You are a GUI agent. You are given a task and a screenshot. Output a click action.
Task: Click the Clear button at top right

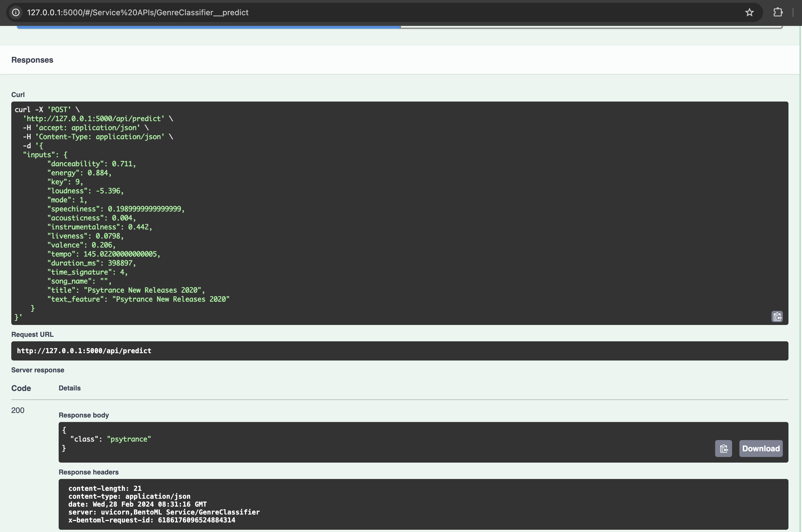(591, 27)
